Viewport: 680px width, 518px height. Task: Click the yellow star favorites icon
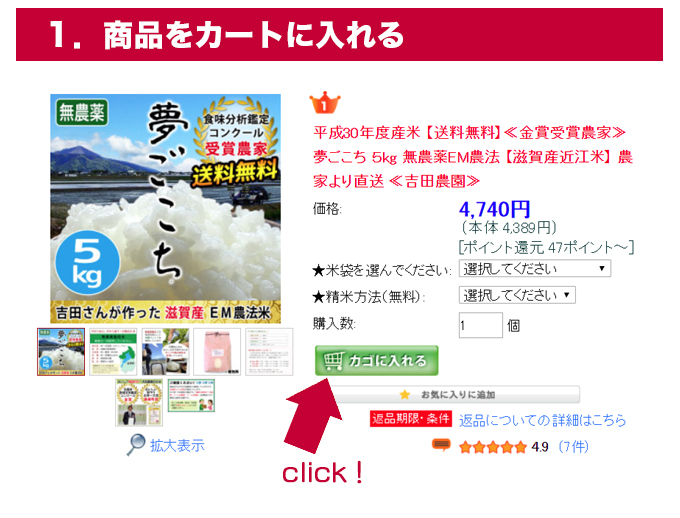coord(405,394)
